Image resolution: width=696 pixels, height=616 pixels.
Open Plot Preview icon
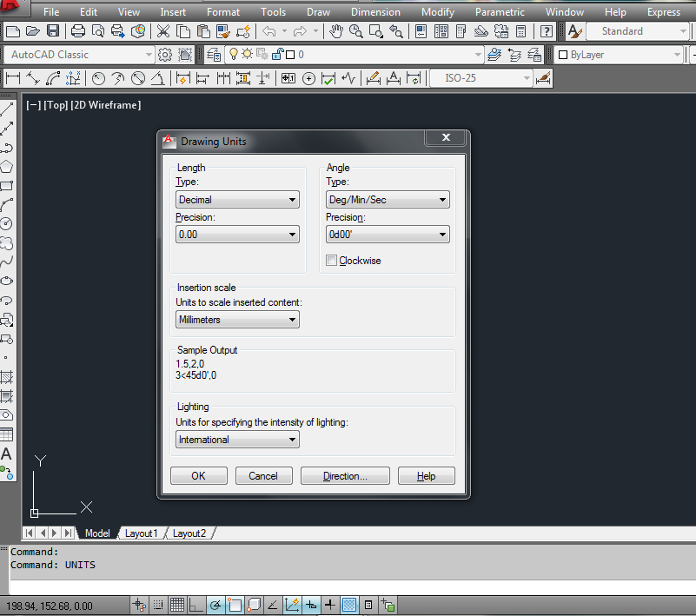(x=98, y=31)
